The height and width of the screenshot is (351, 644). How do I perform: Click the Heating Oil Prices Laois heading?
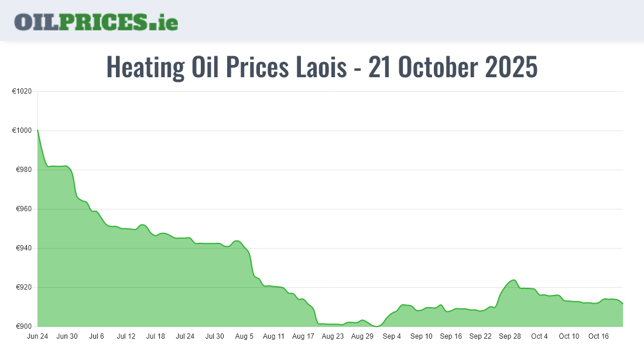pyautogui.click(x=321, y=67)
